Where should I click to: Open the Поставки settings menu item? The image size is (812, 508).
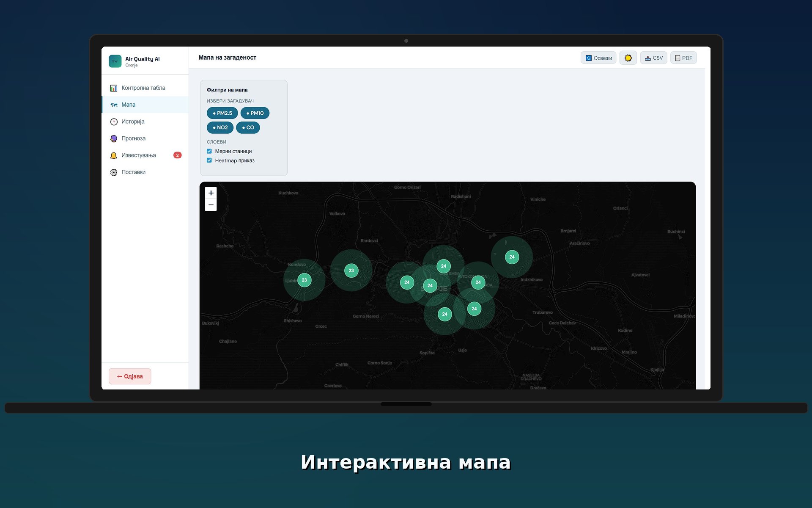pos(145,172)
